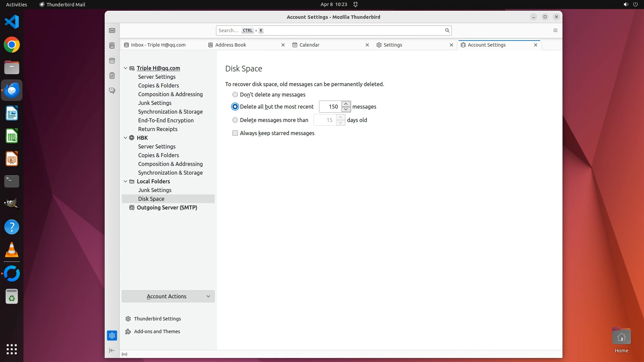Open the Address Book space icon

112,46
